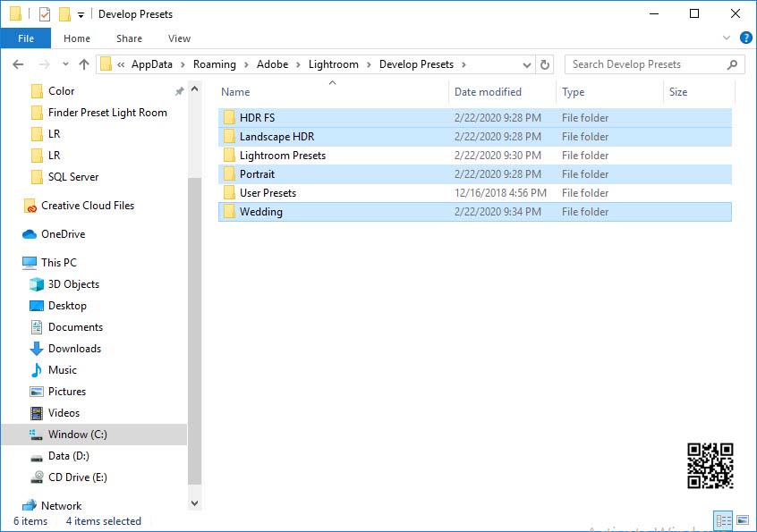Screen dimensions: 757x532
Task: Select the User Presets folder icon
Action: 229,192
